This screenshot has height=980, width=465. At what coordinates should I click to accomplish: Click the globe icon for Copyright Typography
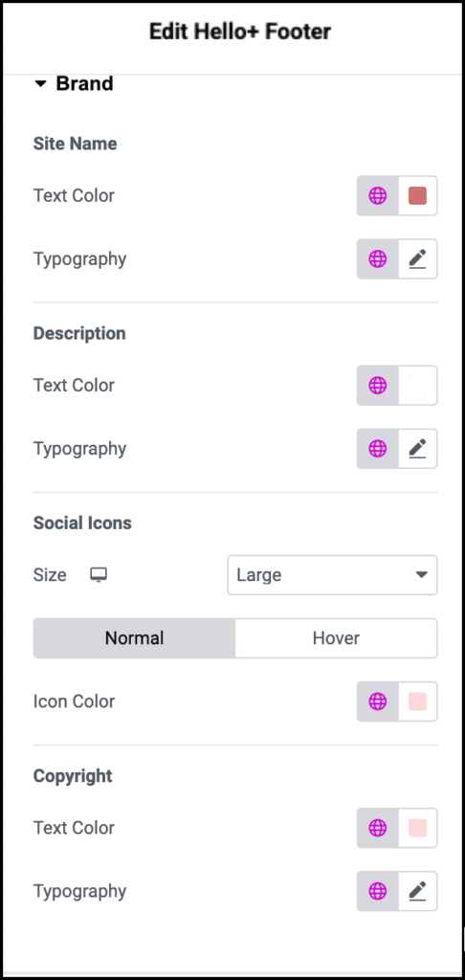[x=378, y=891]
